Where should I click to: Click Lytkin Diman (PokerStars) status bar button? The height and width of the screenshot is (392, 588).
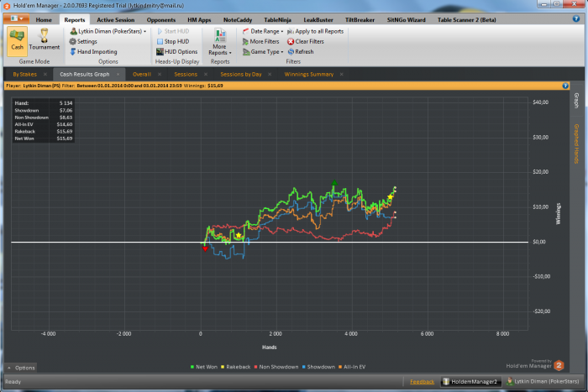click(543, 381)
